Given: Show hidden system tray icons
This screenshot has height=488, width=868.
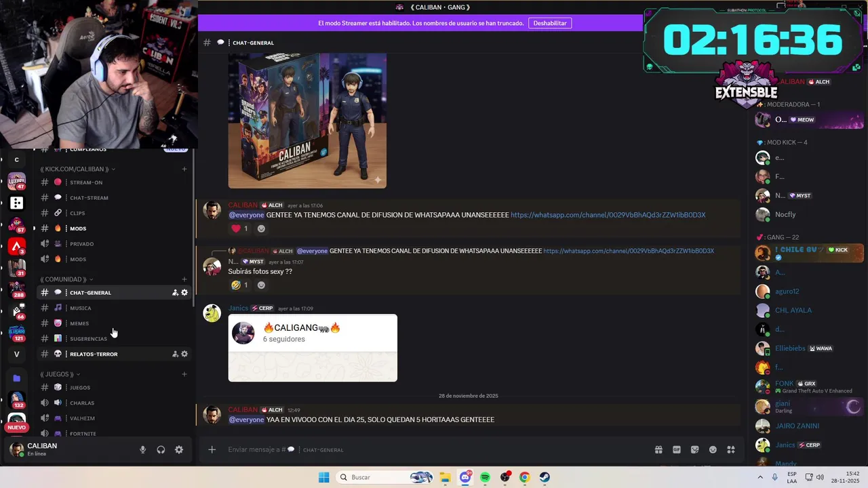Looking at the screenshot, I should [x=759, y=477].
